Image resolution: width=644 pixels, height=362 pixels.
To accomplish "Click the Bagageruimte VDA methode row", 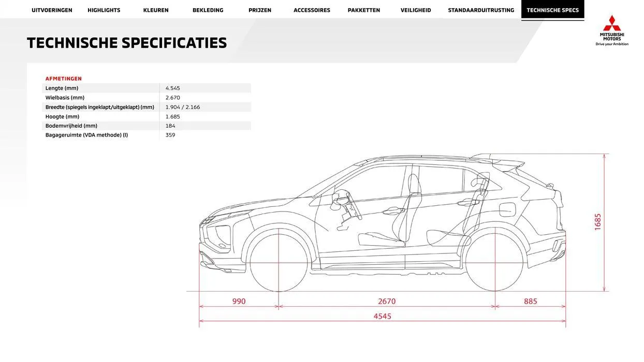I will point(104,133).
